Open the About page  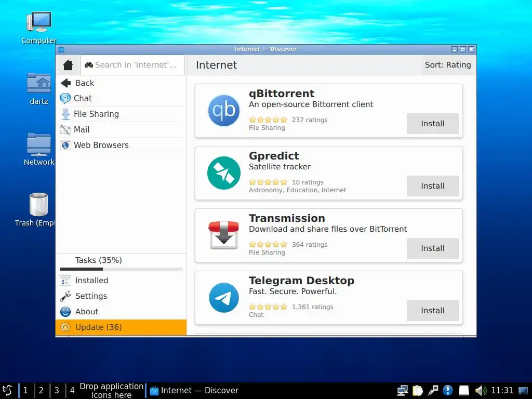[122, 312]
